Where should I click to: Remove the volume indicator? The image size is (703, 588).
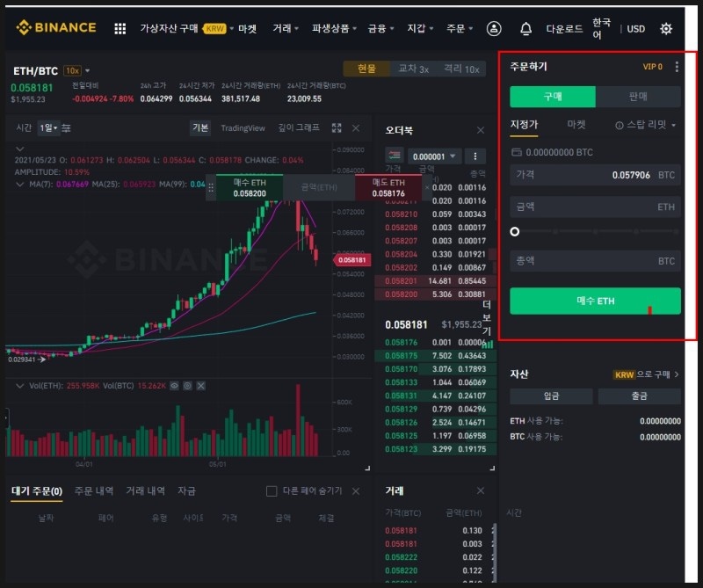coord(201,386)
